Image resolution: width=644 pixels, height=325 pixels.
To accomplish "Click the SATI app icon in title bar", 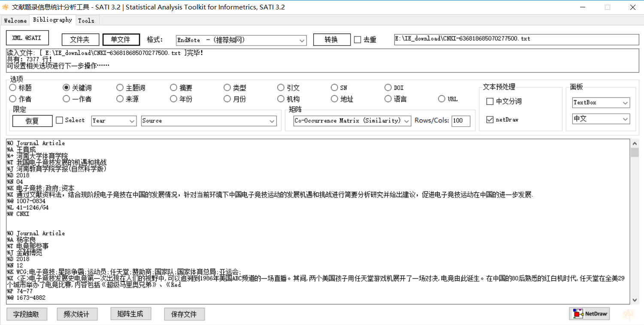I will click(x=6, y=7).
